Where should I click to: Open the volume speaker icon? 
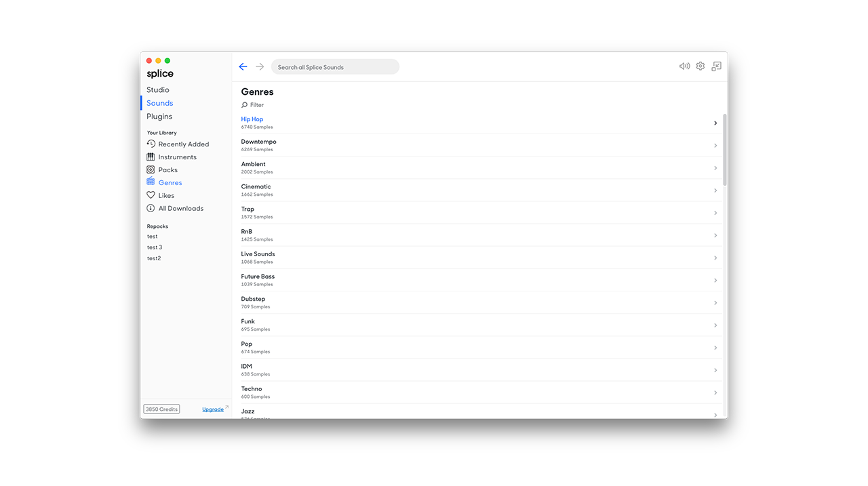pos(684,66)
